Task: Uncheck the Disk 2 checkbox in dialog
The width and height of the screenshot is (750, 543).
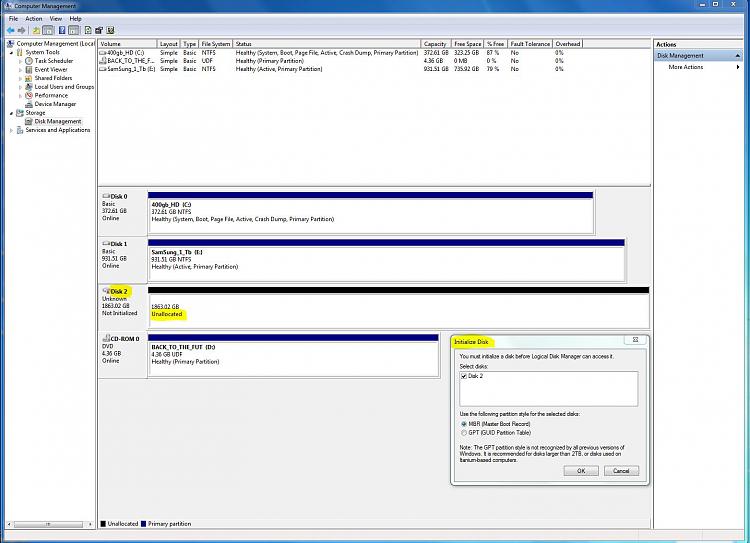Action: coord(463,376)
